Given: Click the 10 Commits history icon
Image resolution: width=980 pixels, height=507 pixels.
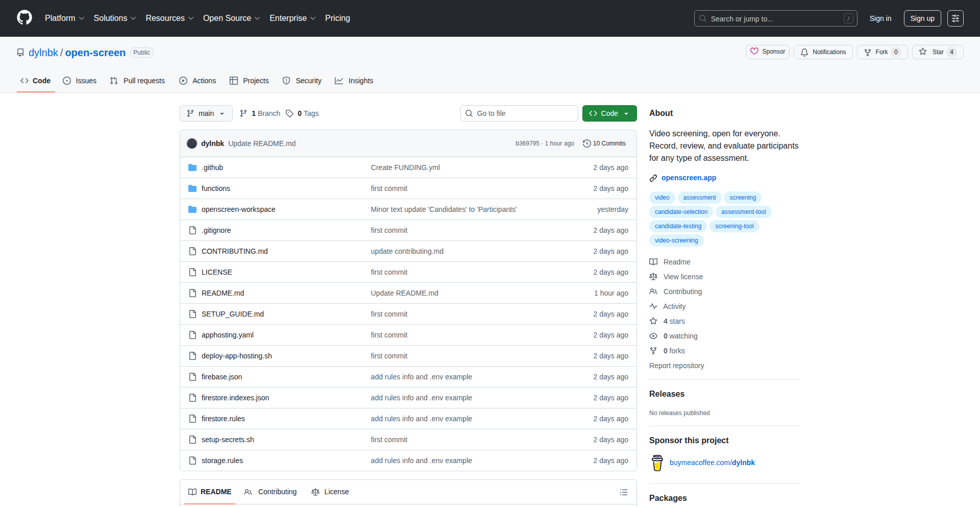Looking at the screenshot, I should coord(587,143).
